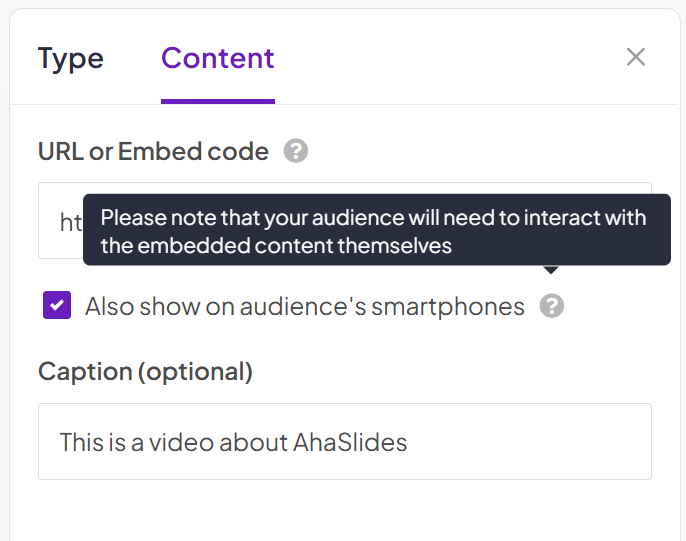Click the purple underline beneath Content tab

(217, 101)
